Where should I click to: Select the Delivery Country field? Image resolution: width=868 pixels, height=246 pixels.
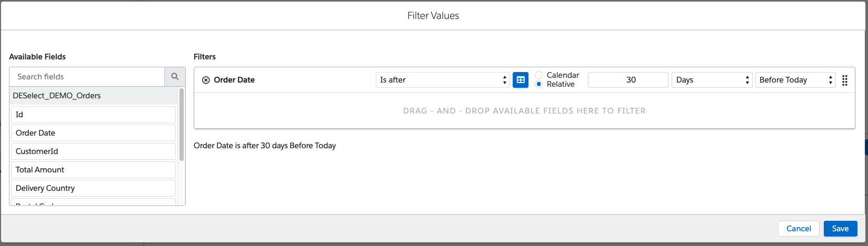pos(93,188)
